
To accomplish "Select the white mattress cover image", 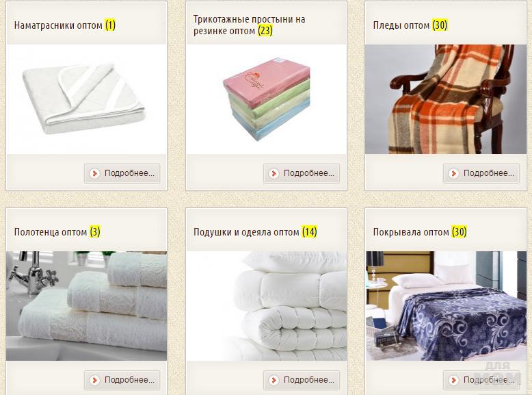I will (87, 99).
